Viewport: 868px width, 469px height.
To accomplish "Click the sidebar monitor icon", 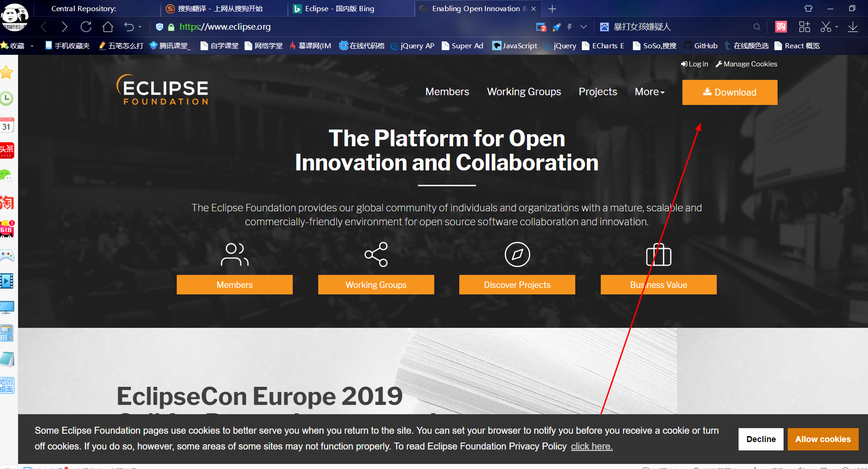I will (7, 307).
